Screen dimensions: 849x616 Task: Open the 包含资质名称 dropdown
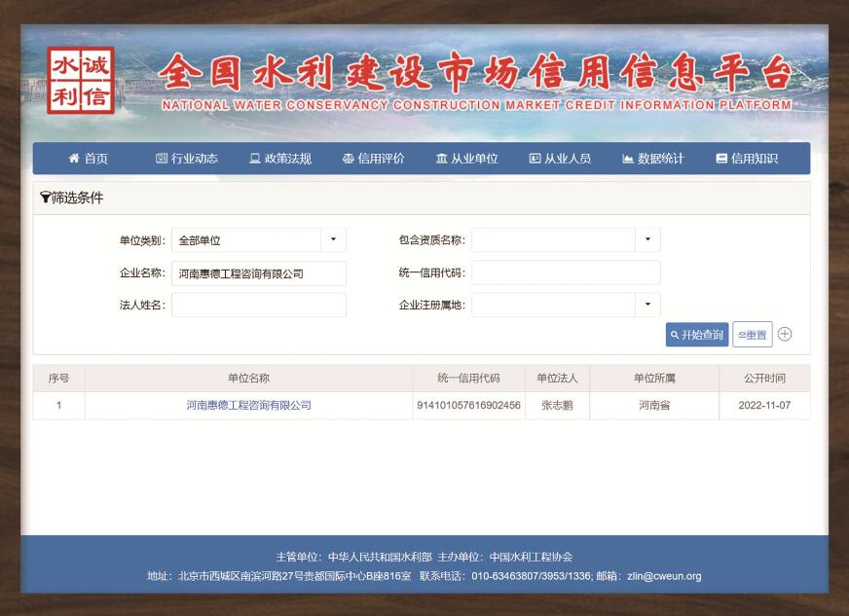tap(566, 239)
